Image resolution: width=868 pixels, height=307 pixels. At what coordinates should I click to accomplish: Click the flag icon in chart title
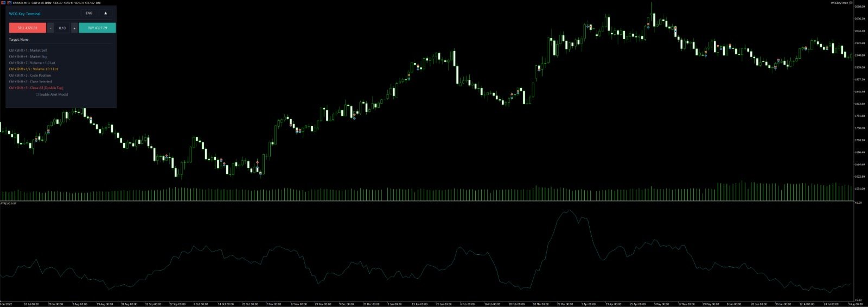click(3, 3)
